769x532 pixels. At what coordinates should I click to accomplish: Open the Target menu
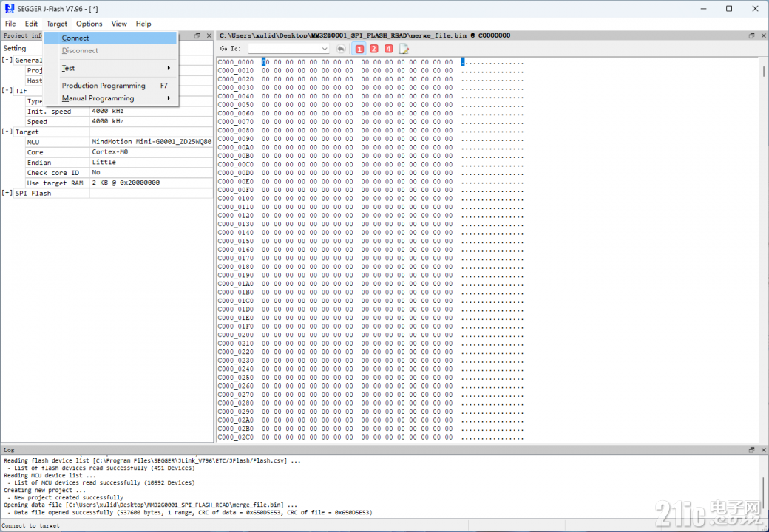(57, 24)
